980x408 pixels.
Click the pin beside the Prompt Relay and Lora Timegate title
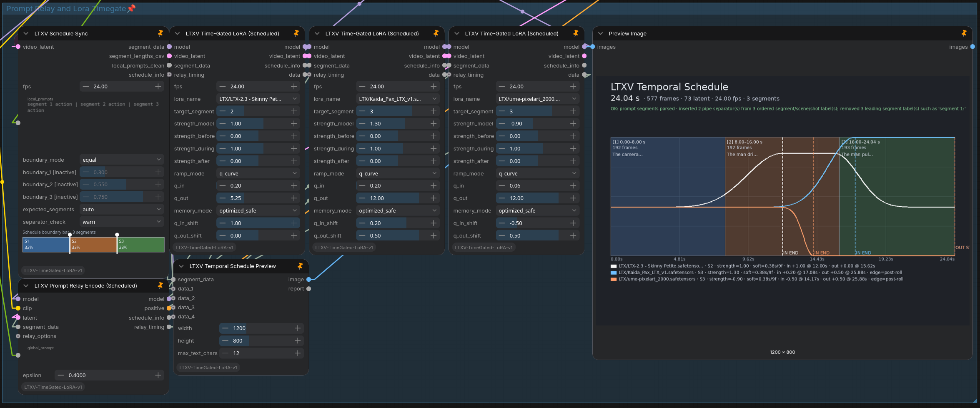coord(131,8)
